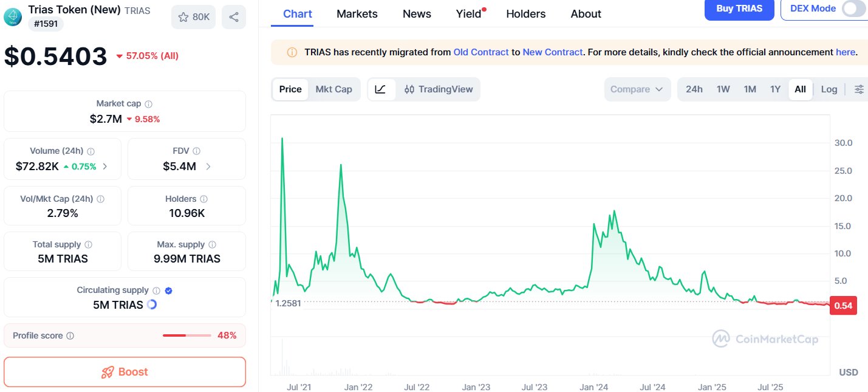The width and height of the screenshot is (868, 392).
Task: Follow the New Contract link
Action: [552, 52]
